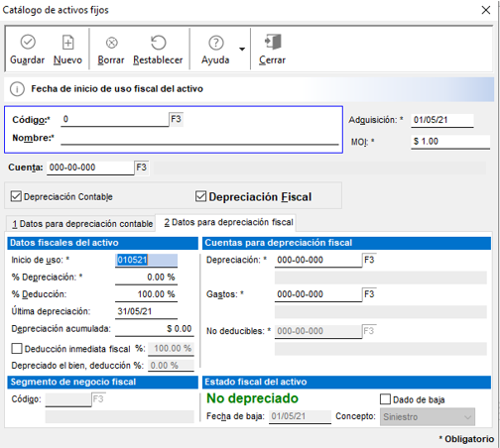This screenshot has width=500, height=448.
Task: Open F3 lookup for Gastos account
Action: tap(369, 294)
